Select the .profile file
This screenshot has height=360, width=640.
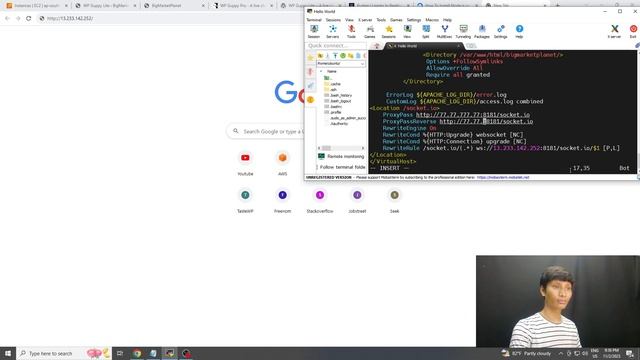(x=333, y=112)
